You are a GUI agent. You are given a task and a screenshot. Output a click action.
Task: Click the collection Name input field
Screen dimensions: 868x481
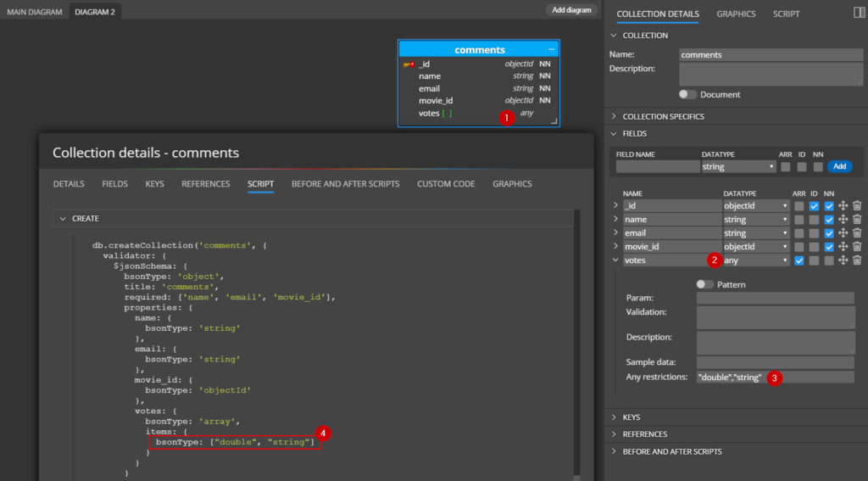pos(771,55)
